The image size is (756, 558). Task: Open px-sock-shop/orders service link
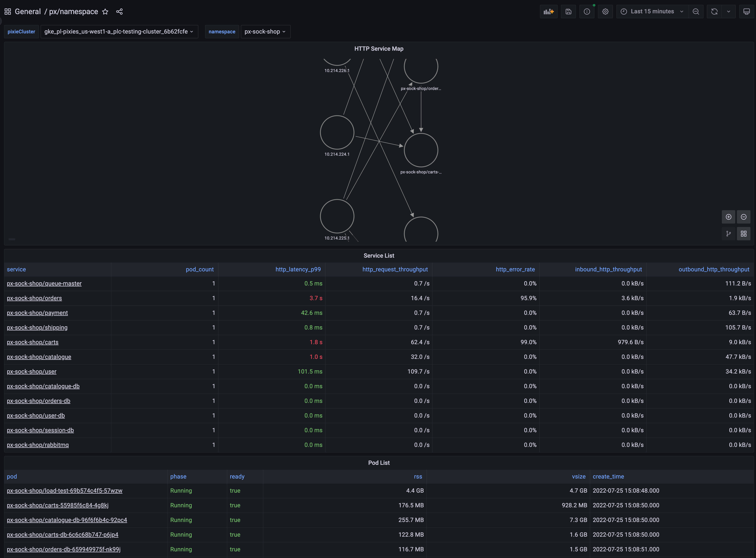tap(35, 298)
